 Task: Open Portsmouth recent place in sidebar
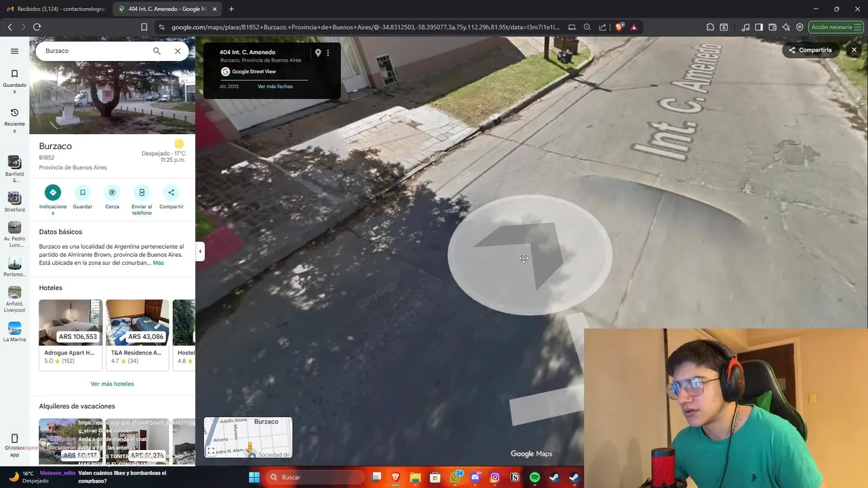14,267
